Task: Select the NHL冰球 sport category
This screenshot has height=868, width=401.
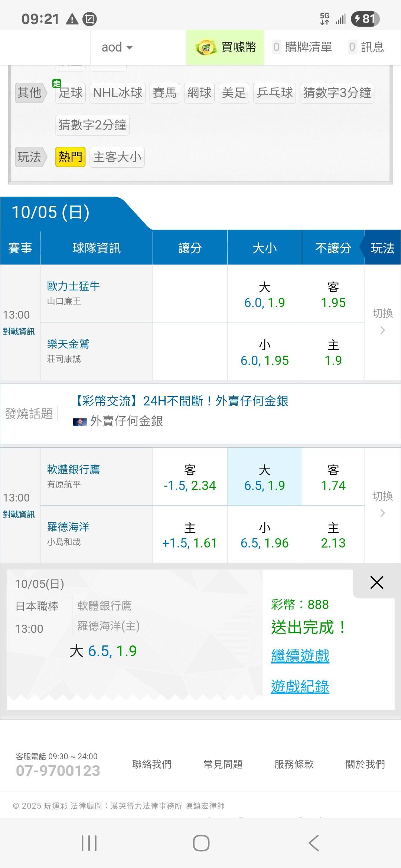Action: point(117,93)
